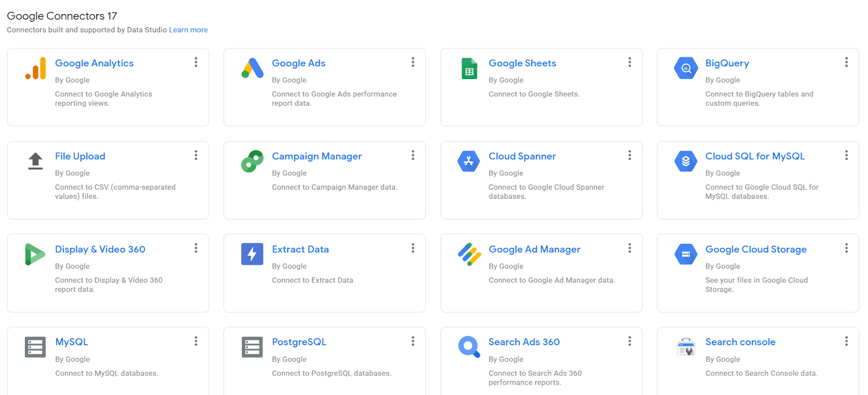Open Cloud SQL for MySQL options menu
This screenshot has height=395, width=868.
tap(846, 156)
